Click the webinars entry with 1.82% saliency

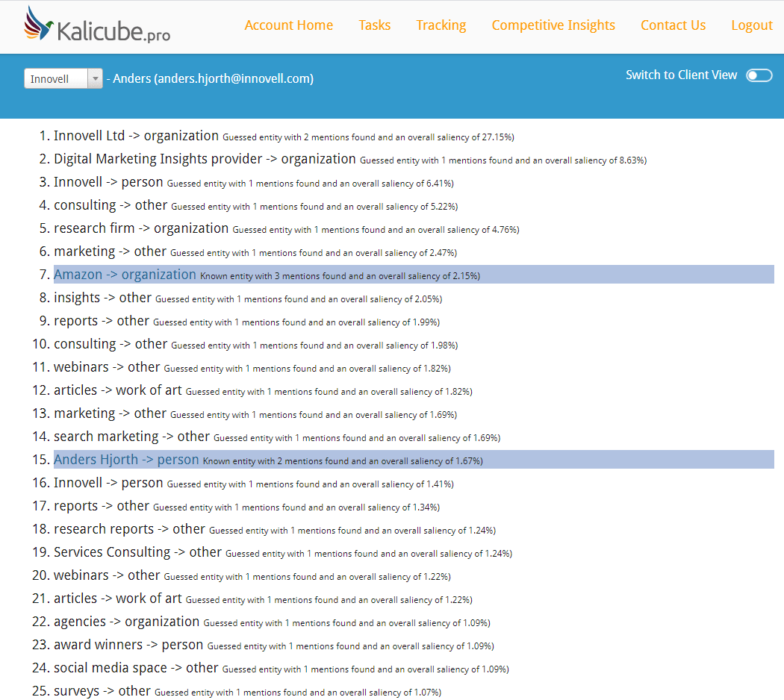point(252,367)
